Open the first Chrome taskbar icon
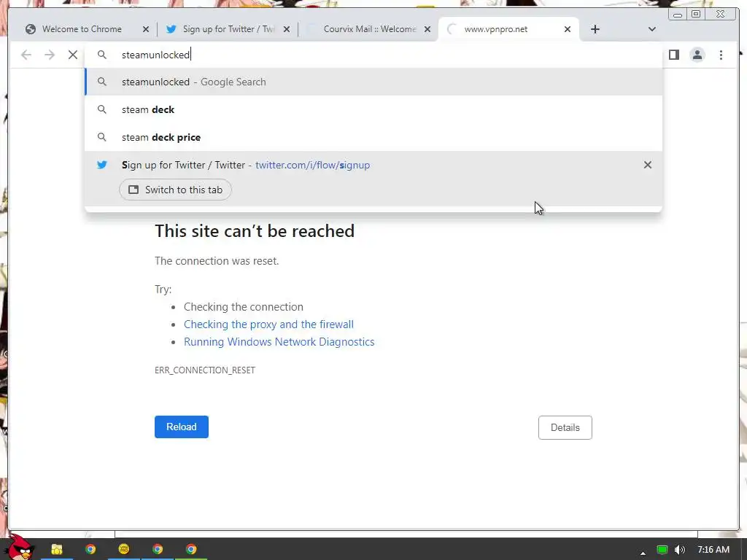Image resolution: width=747 pixels, height=560 pixels. point(90,549)
